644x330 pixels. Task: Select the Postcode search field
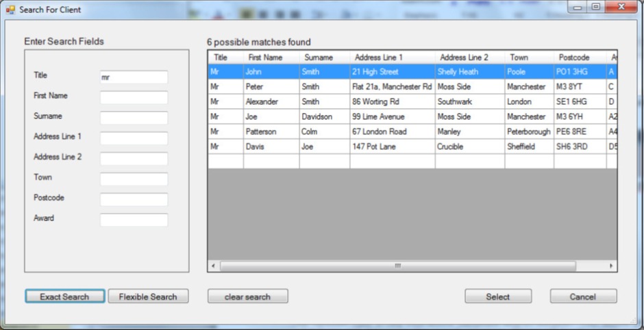pos(134,199)
